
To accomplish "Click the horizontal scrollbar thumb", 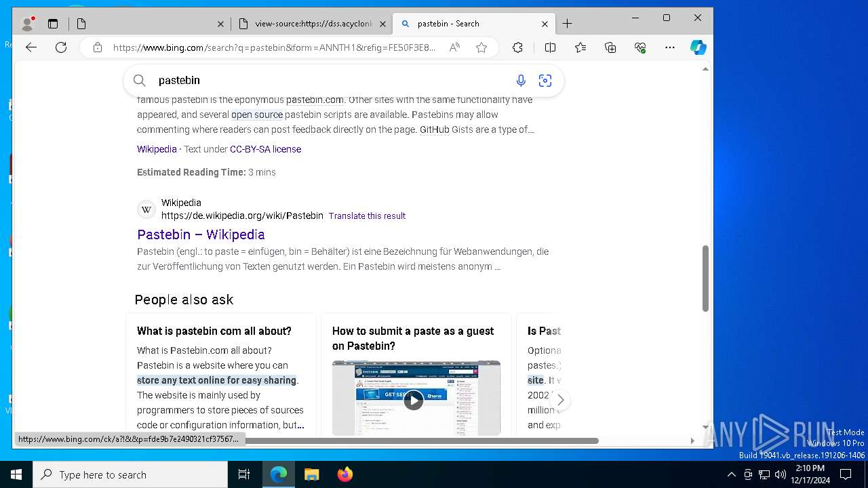I will coord(422,441).
